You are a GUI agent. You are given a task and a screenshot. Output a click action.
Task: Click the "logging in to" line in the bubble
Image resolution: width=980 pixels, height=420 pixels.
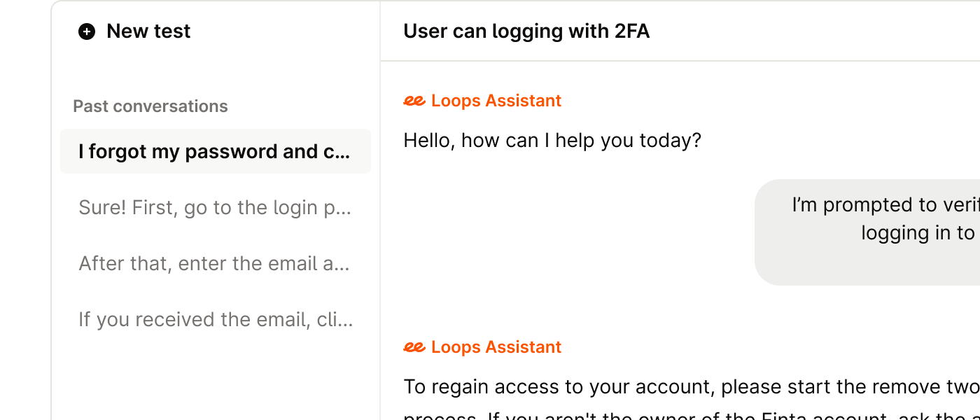tap(918, 232)
